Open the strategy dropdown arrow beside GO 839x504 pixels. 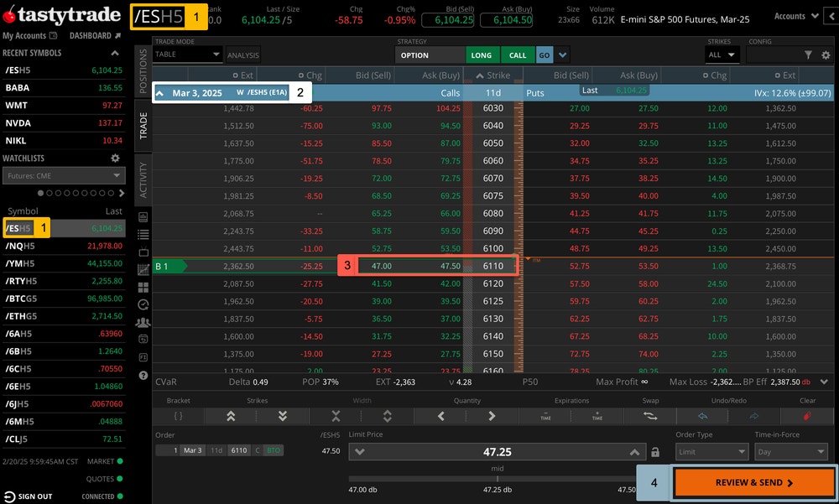(x=562, y=55)
